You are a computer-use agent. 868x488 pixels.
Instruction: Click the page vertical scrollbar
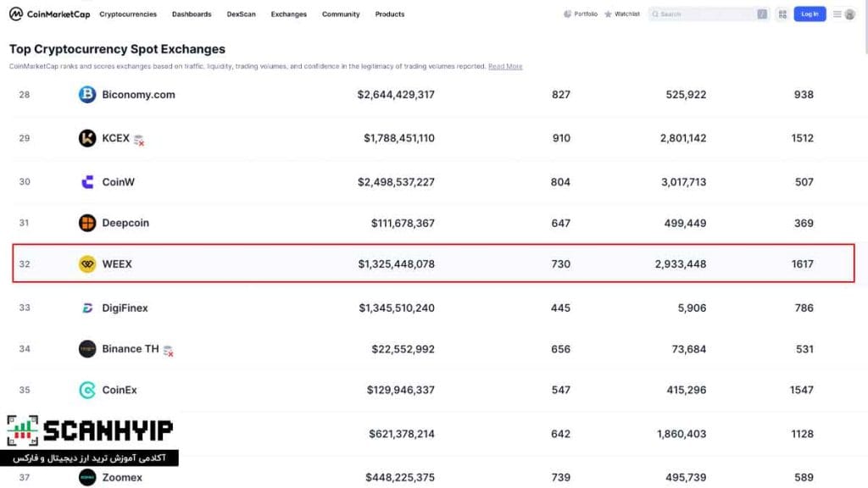pyautogui.click(x=865, y=28)
